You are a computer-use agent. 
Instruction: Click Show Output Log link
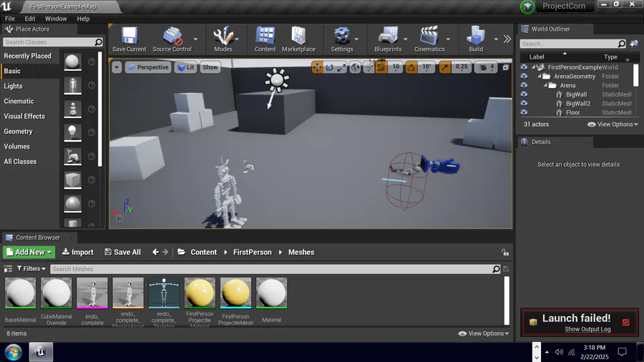coord(587,329)
